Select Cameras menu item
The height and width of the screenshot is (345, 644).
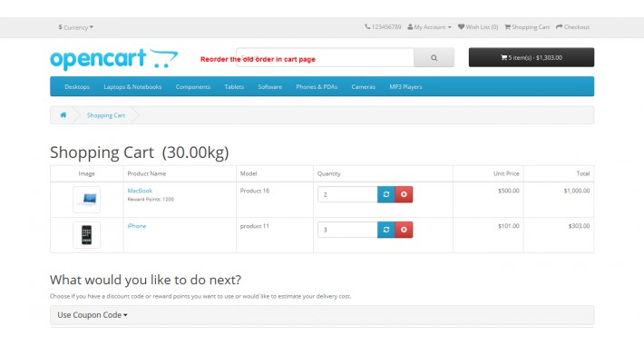tap(364, 87)
